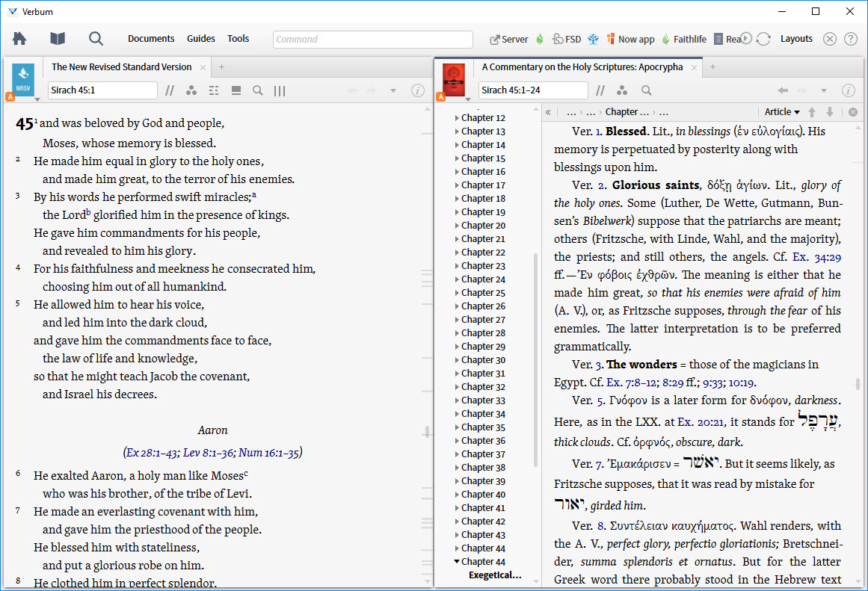Image resolution: width=868 pixels, height=591 pixels.
Task: Click the contents tree vertical scrollbar
Action: tap(535, 359)
